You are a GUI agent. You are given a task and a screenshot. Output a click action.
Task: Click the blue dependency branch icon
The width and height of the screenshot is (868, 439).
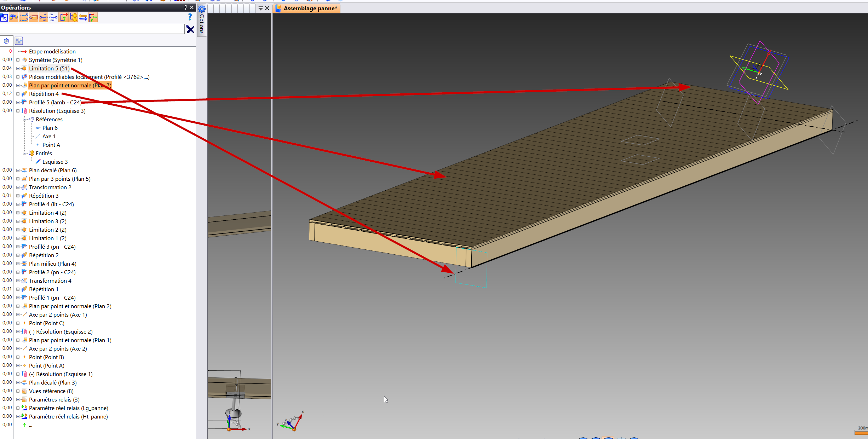pyautogui.click(x=53, y=17)
